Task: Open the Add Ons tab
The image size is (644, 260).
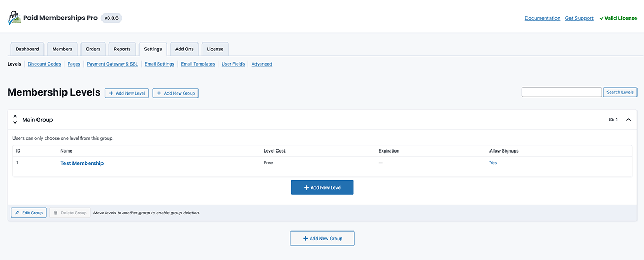Action: point(184,49)
